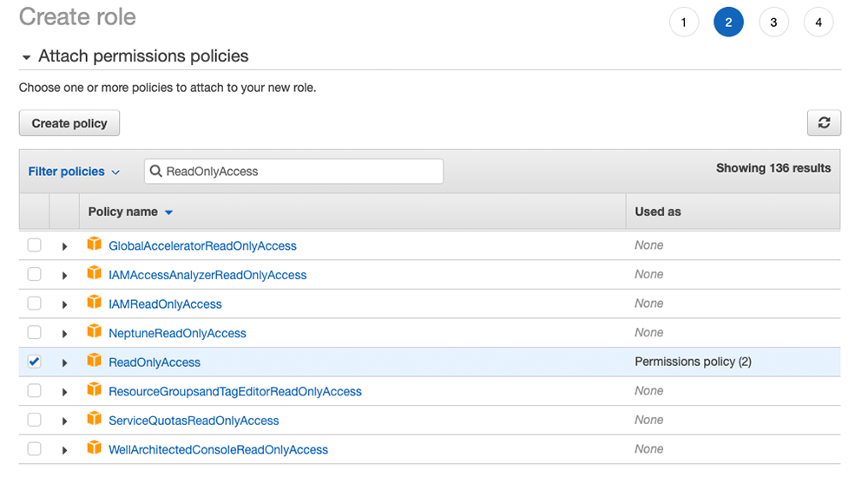Click the policy box icon beside ResourceGroupsandTagEditorReadOnlyAccess
Screen dimensions: 868x483
pyautogui.click(x=94, y=389)
